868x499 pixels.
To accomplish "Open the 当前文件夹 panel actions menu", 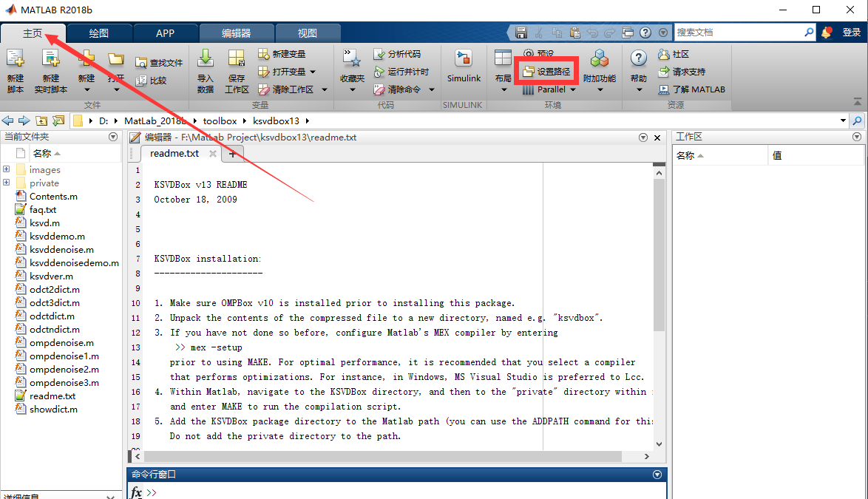I will 113,137.
